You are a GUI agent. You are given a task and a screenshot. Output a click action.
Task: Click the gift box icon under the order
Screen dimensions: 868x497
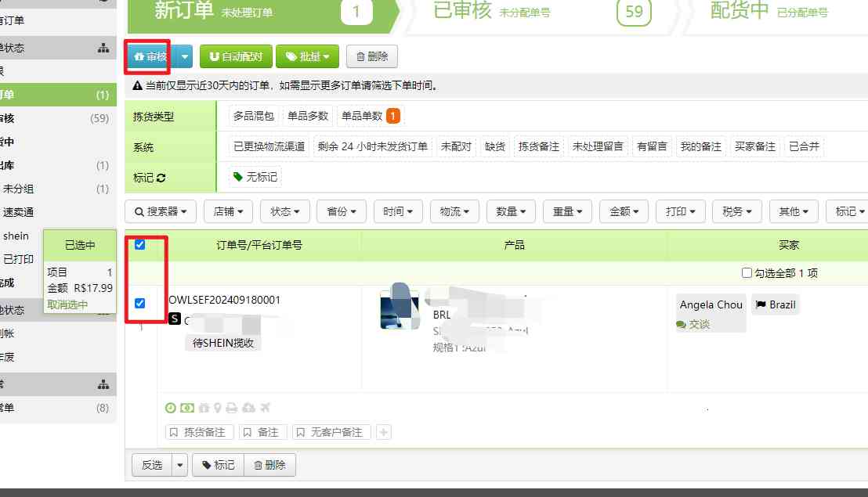pos(204,407)
